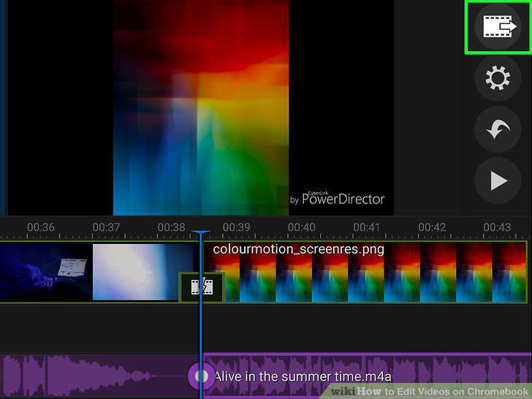Play the video preview
The width and height of the screenshot is (532, 399).
click(498, 180)
